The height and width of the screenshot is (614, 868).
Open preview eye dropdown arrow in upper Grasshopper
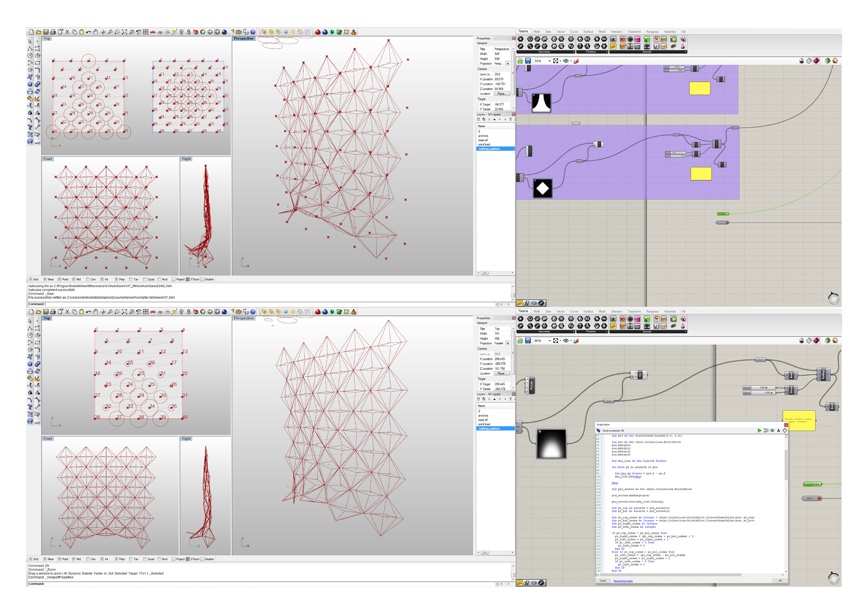(x=571, y=61)
